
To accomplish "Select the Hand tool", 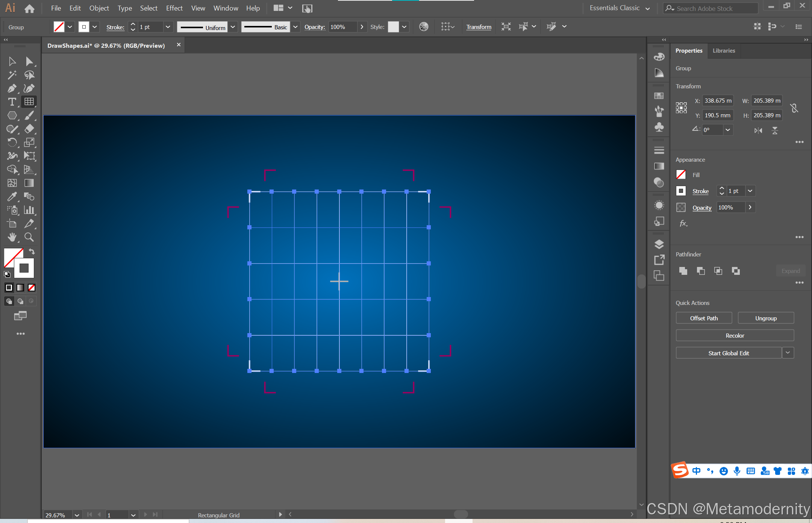I will [x=12, y=237].
